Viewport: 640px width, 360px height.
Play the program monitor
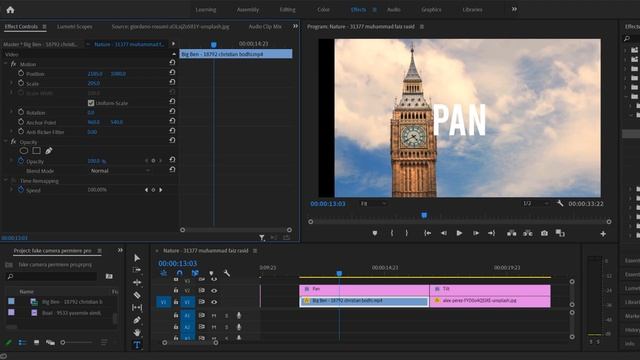coord(459,233)
